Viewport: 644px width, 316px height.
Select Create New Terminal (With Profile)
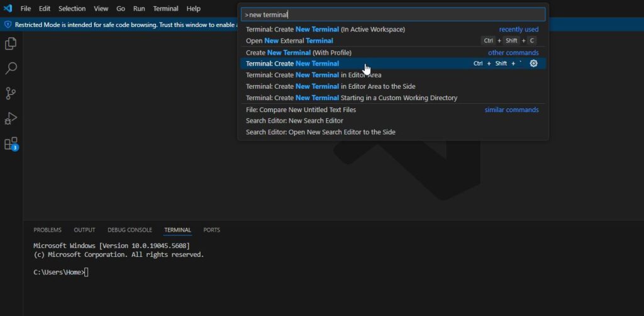299,53
